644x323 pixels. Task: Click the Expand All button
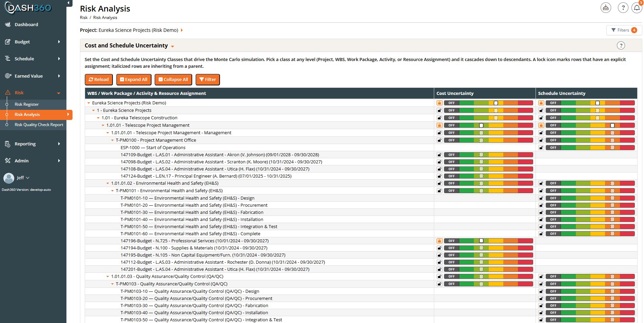coord(134,80)
